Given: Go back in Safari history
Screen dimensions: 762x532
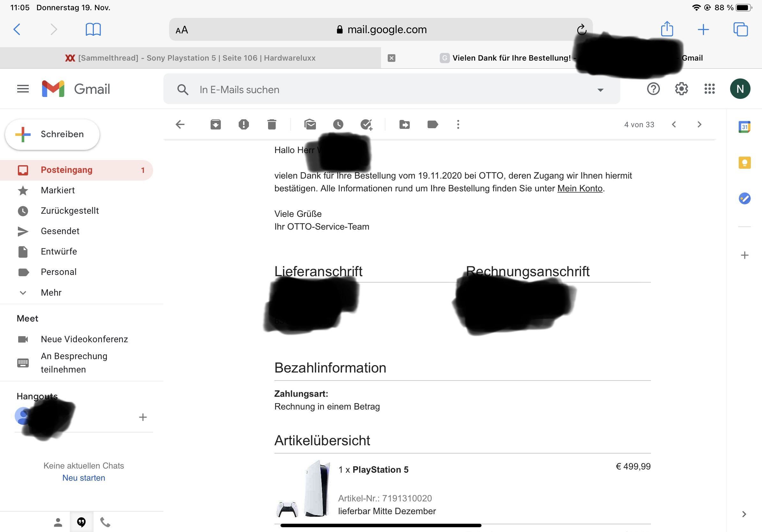Looking at the screenshot, I should (x=17, y=30).
